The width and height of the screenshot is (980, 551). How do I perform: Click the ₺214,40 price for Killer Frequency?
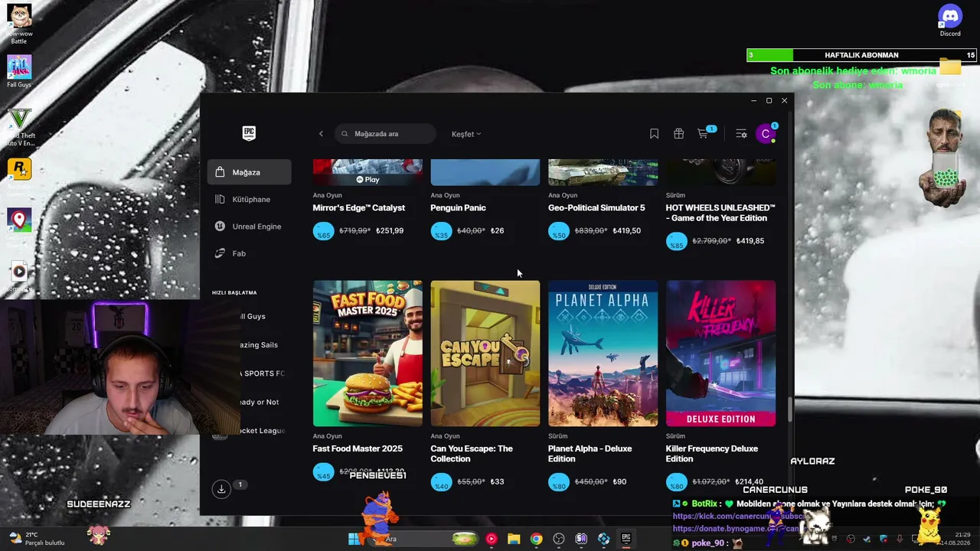(750, 481)
